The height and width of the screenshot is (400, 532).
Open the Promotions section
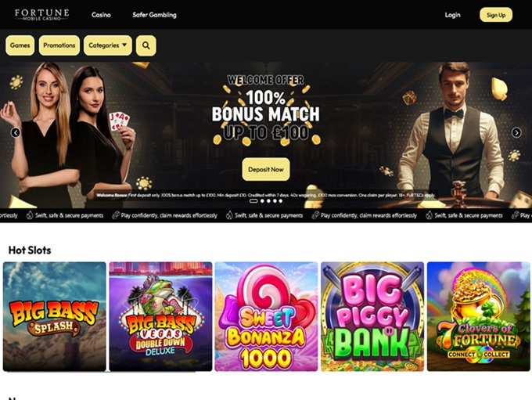(x=59, y=45)
